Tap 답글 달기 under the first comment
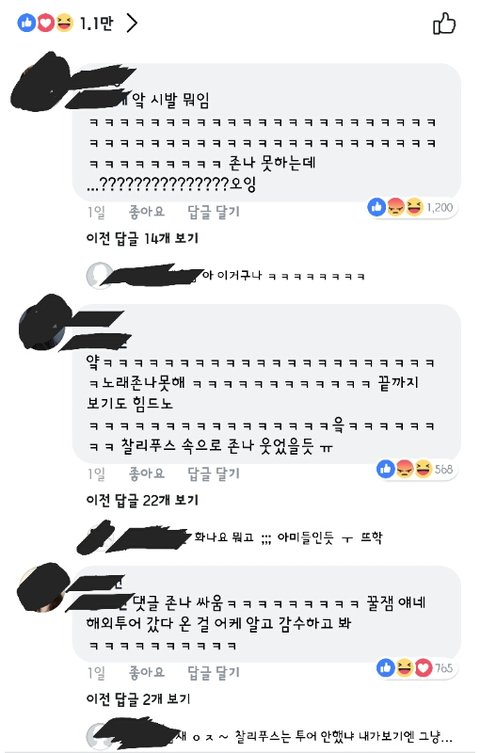The image size is (480, 753). [213, 212]
